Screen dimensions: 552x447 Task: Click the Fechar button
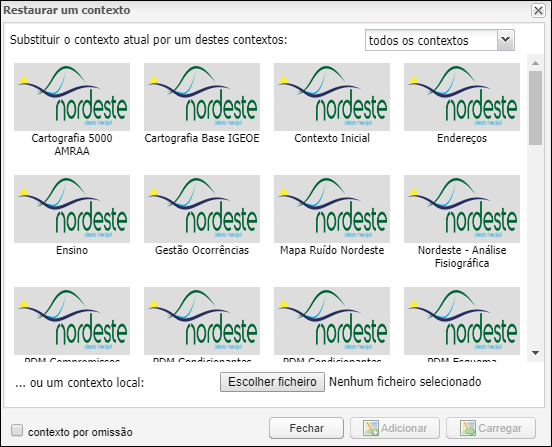click(306, 428)
